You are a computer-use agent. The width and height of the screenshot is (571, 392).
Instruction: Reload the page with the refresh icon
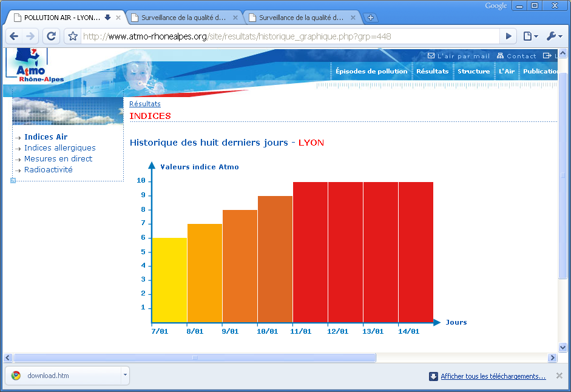[51, 36]
